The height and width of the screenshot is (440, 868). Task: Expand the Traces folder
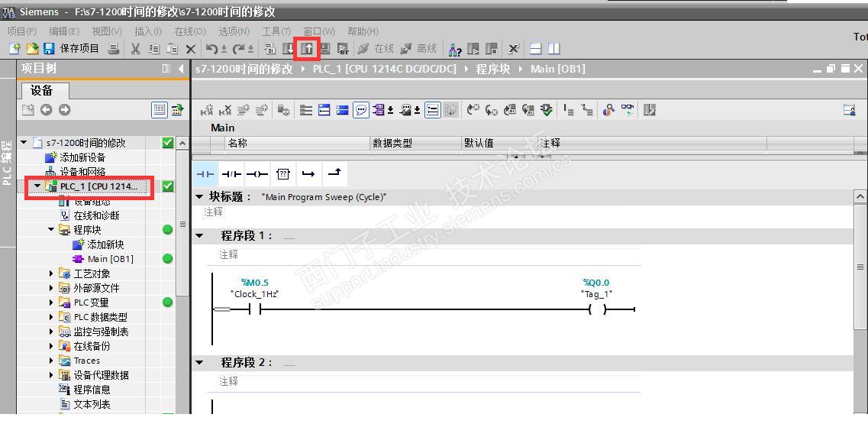coord(51,361)
